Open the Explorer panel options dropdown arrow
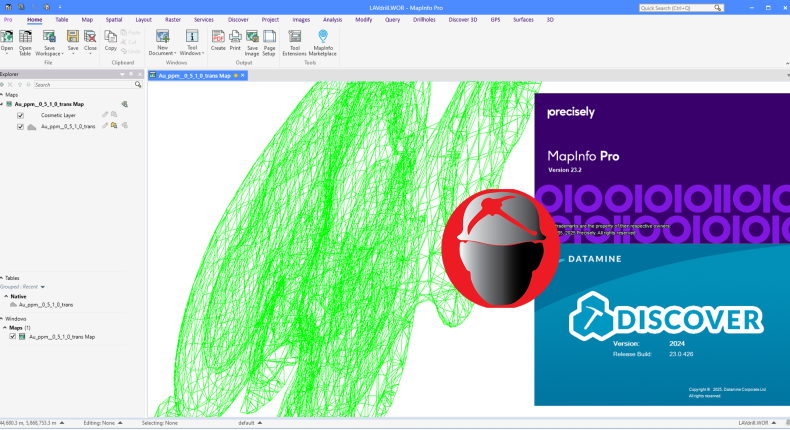 tap(122, 74)
